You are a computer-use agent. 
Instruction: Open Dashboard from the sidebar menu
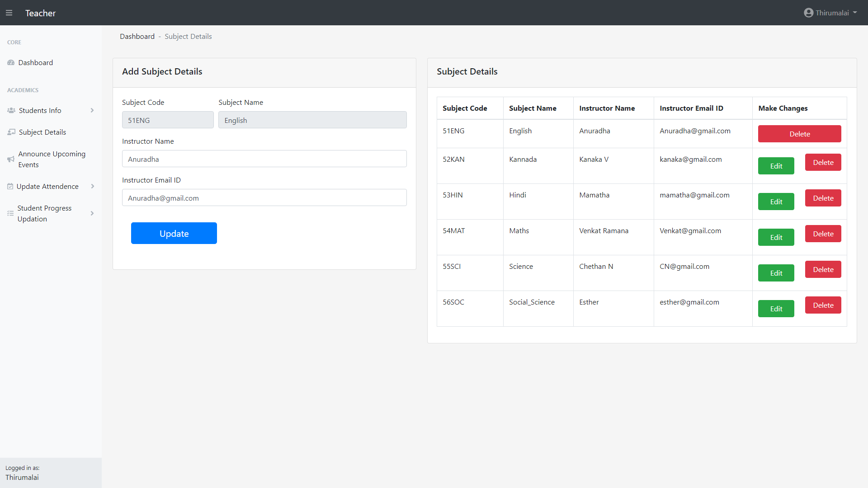click(x=36, y=63)
